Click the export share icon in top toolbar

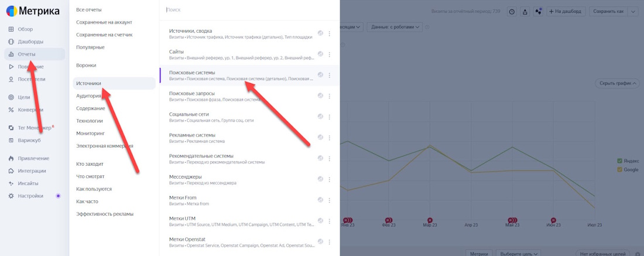point(525,12)
